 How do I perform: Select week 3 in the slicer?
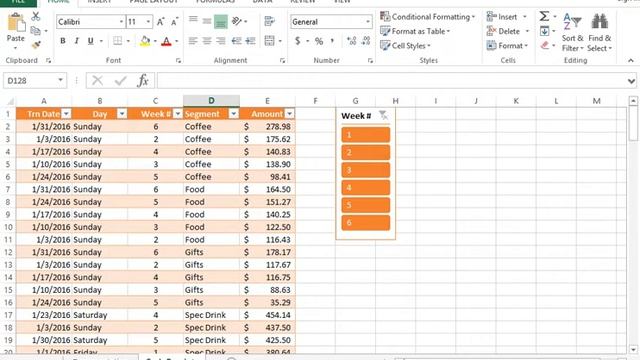click(x=366, y=170)
